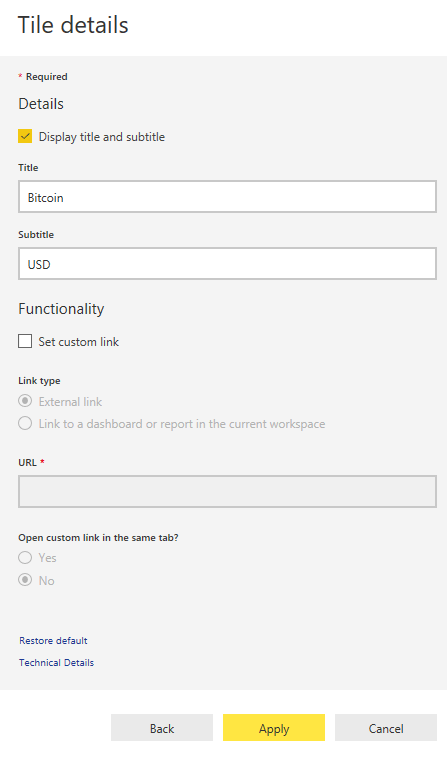Select Yes for opening link in same tab
447x769 pixels.
(25, 558)
